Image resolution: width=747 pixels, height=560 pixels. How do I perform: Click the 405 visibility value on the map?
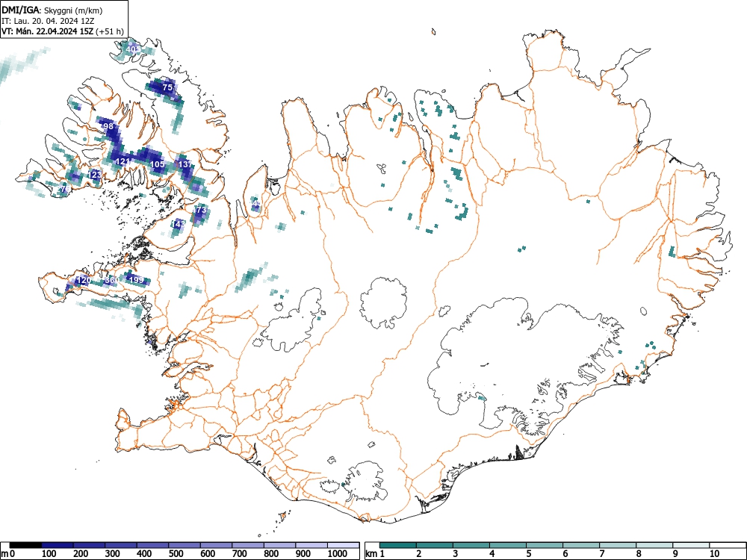(134, 49)
